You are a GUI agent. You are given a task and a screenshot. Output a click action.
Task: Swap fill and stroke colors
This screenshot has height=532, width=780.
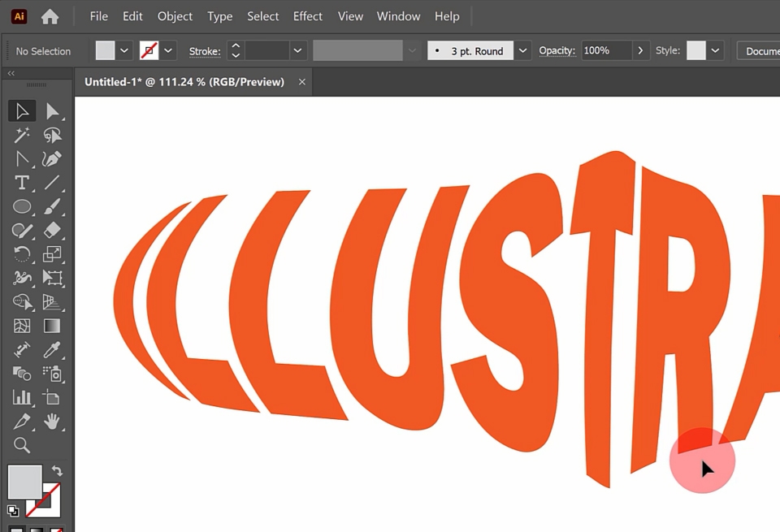pyautogui.click(x=57, y=470)
